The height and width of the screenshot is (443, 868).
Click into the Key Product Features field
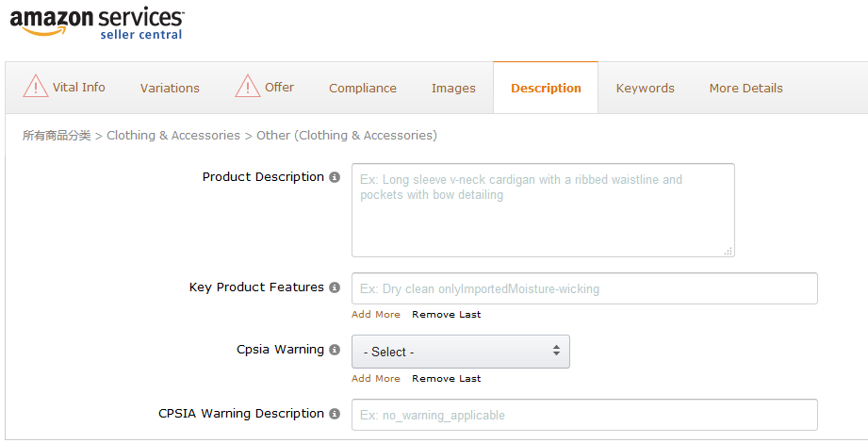click(583, 288)
